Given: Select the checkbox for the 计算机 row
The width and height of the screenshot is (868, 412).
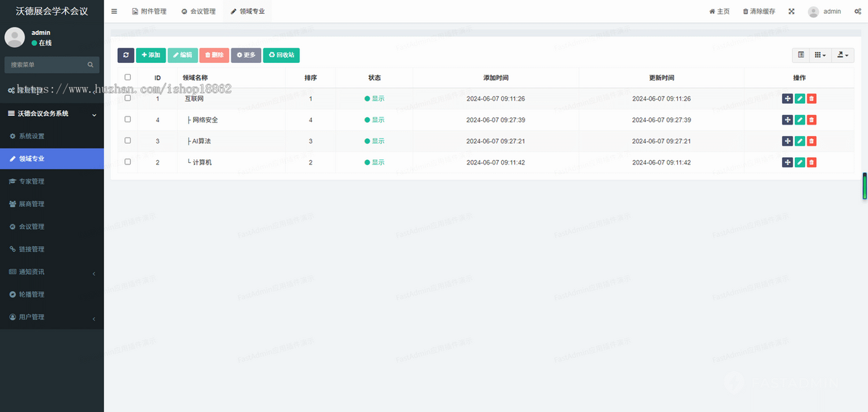Looking at the screenshot, I should coord(128,162).
